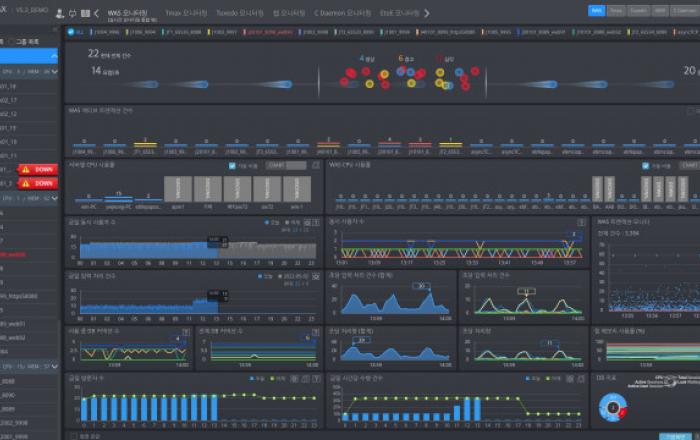Select the blue WAS button at top right
This screenshot has width=700, height=440.
point(596,11)
